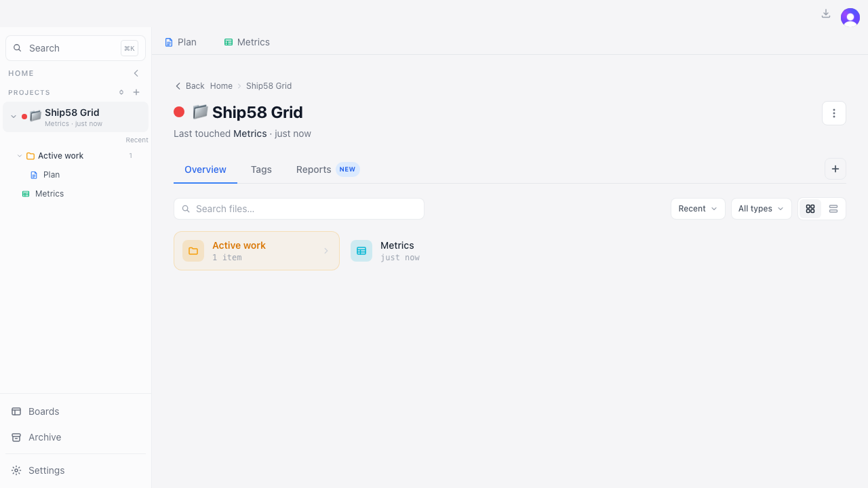
Task: Open Settings in the sidebar
Action: [75, 470]
